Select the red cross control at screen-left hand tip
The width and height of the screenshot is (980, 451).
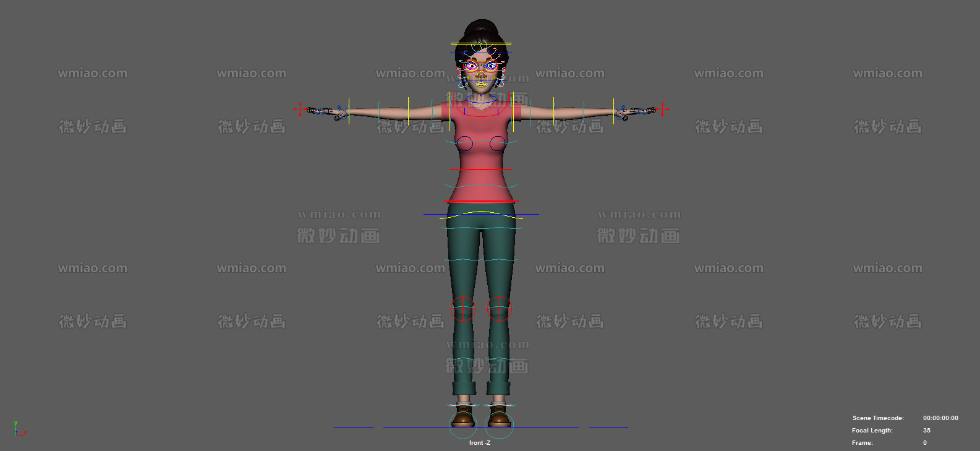300,110
